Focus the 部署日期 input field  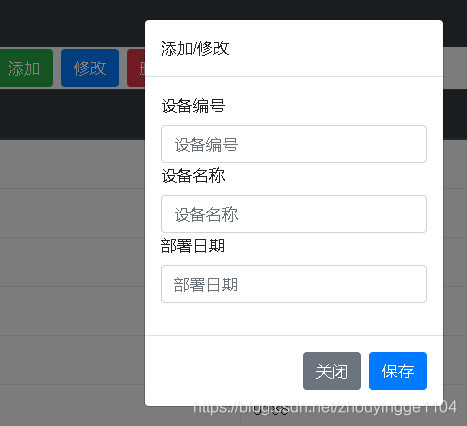[x=294, y=284]
